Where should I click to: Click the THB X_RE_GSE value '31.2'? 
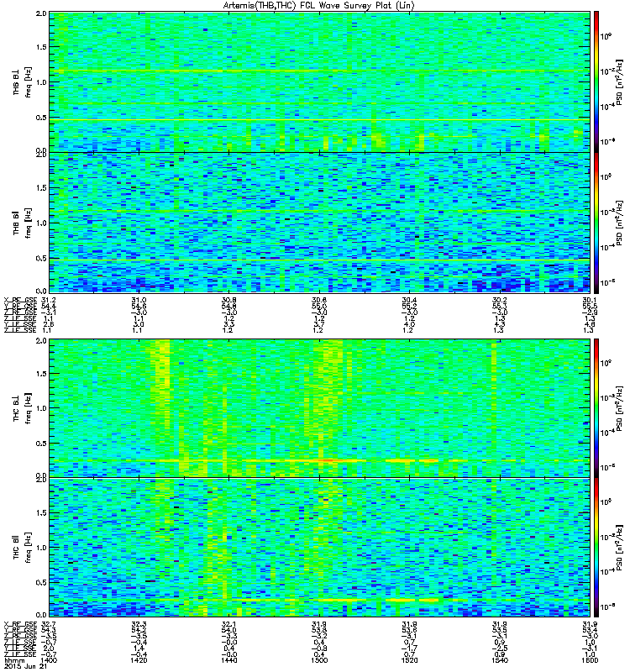[x=48, y=300]
